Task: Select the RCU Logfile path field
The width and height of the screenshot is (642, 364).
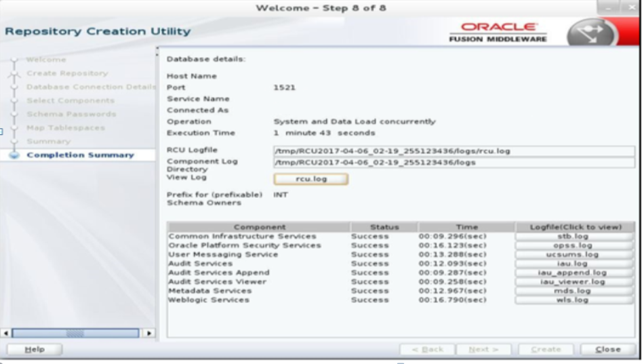Action: click(x=454, y=151)
